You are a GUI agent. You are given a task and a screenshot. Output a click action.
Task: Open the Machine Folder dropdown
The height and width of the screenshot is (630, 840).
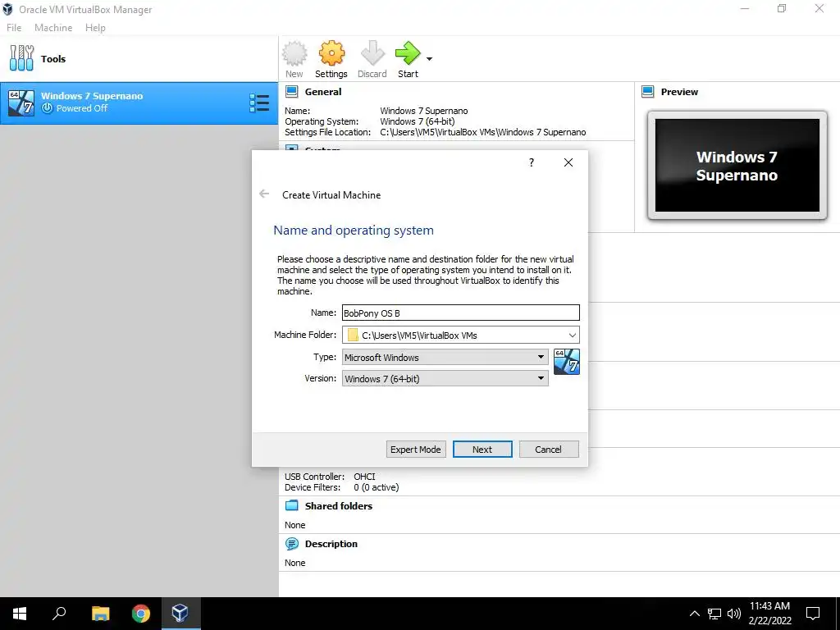[572, 336]
